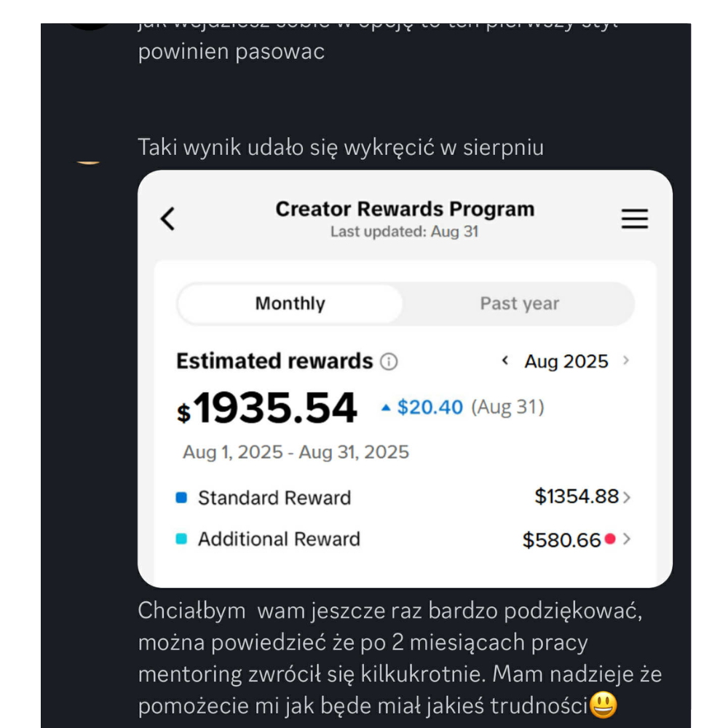Click the smiley emoji ending the message
728x728 pixels.
[x=604, y=705]
